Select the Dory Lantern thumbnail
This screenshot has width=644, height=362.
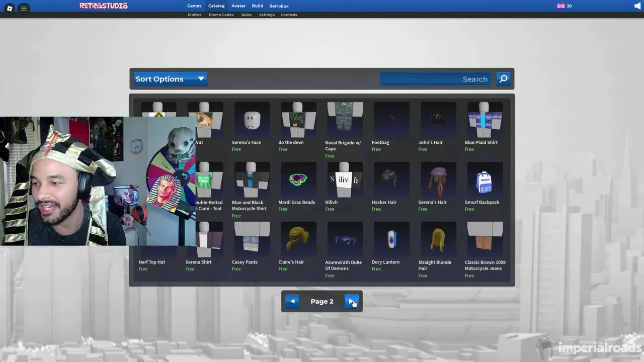[391, 239]
